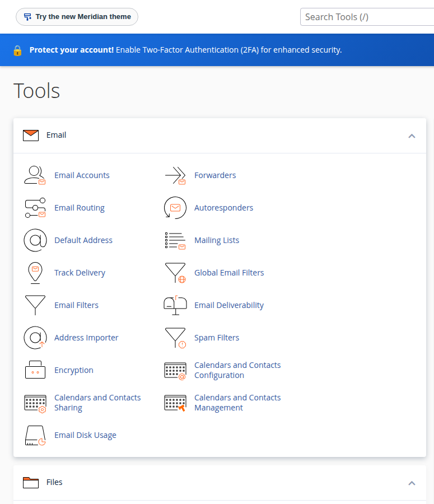Viewport: 434px width, 504px height.
Task: Open Calendars and Contacts Management link
Action: pyautogui.click(x=237, y=403)
